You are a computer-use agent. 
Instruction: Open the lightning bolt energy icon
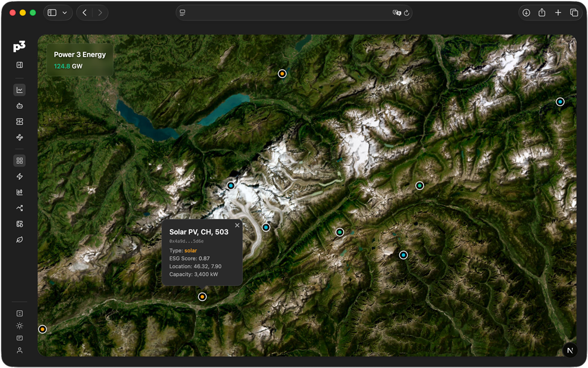[x=19, y=176]
